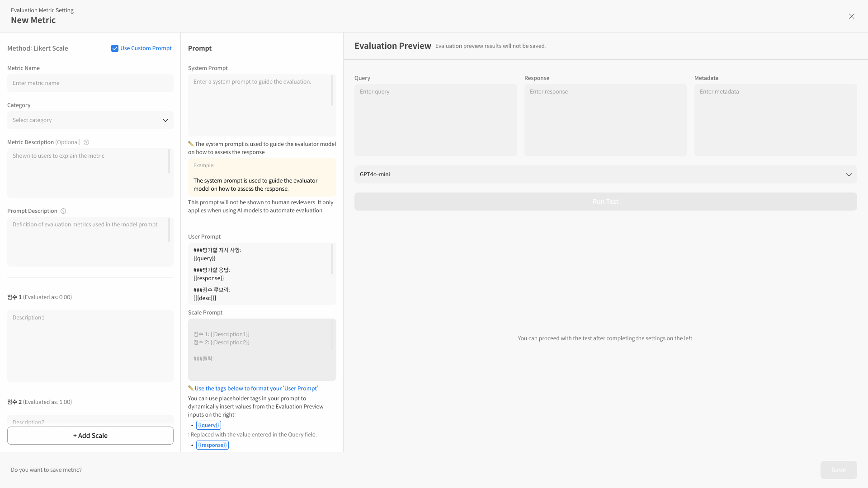
Task: Click the Metric Description text area
Action: coord(88,173)
